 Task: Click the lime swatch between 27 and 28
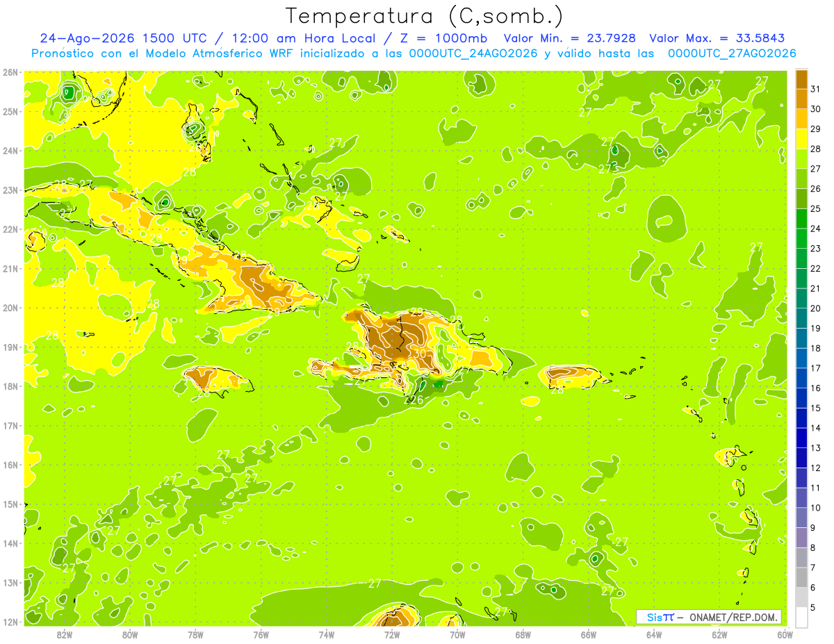801,159
